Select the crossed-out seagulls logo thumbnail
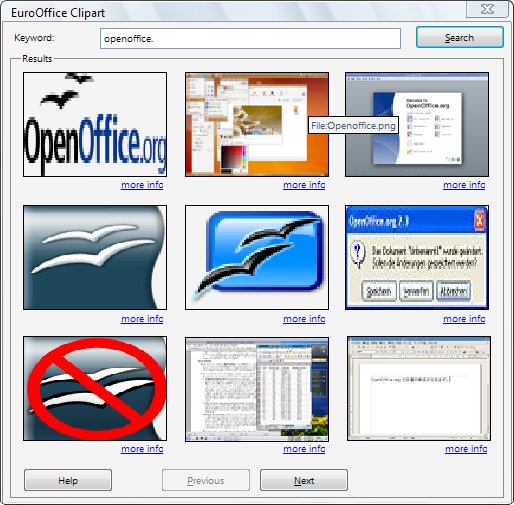 point(95,388)
